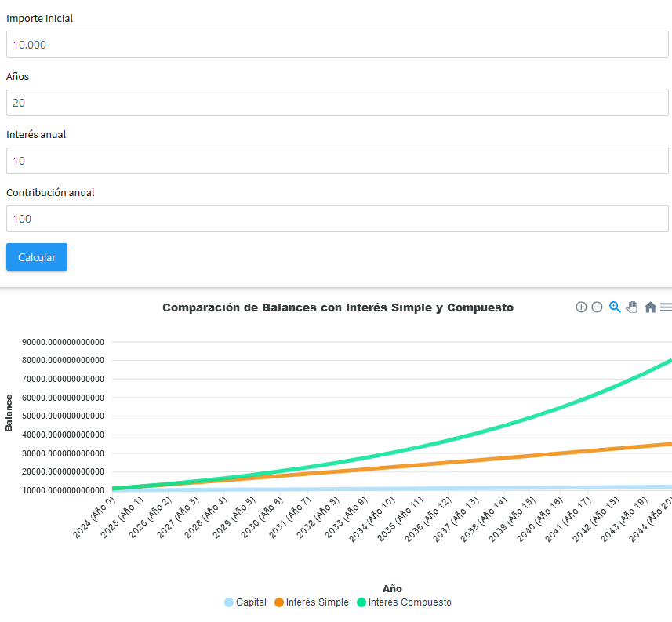Select the 2026 (Año 2) axis label
The image size is (672, 622).
pos(150,517)
